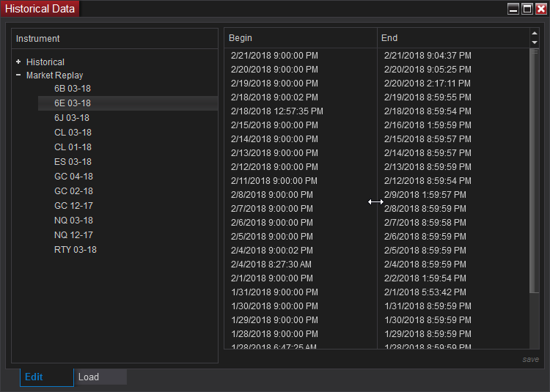The height and width of the screenshot is (392, 550).
Task: Select Begin cell 2/13/2018 9:00:00 PM
Action: (x=274, y=153)
